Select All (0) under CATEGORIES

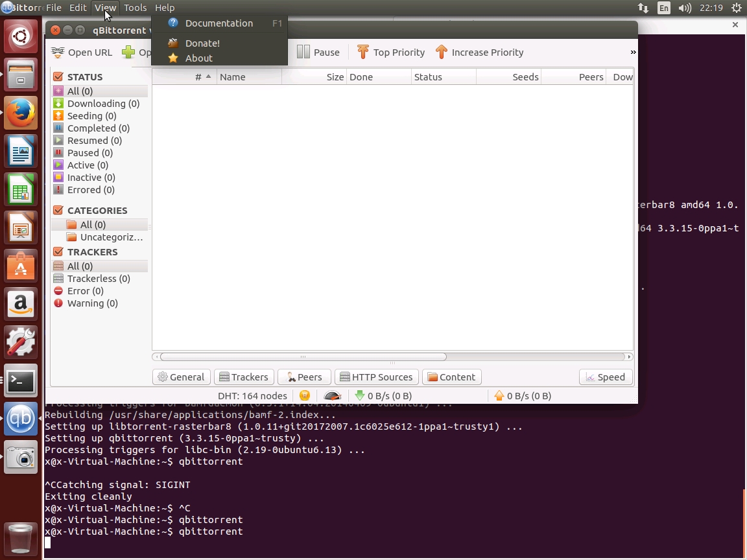coord(100,225)
